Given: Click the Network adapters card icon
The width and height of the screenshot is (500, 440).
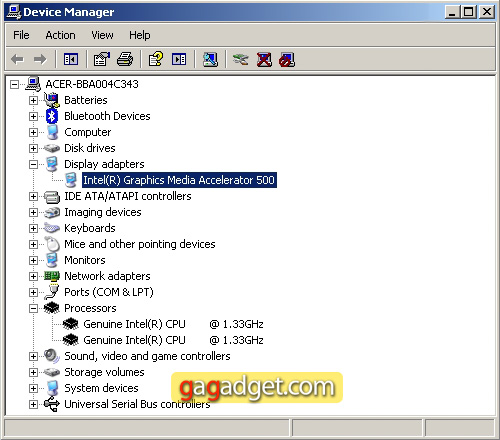Looking at the screenshot, I should (52, 276).
